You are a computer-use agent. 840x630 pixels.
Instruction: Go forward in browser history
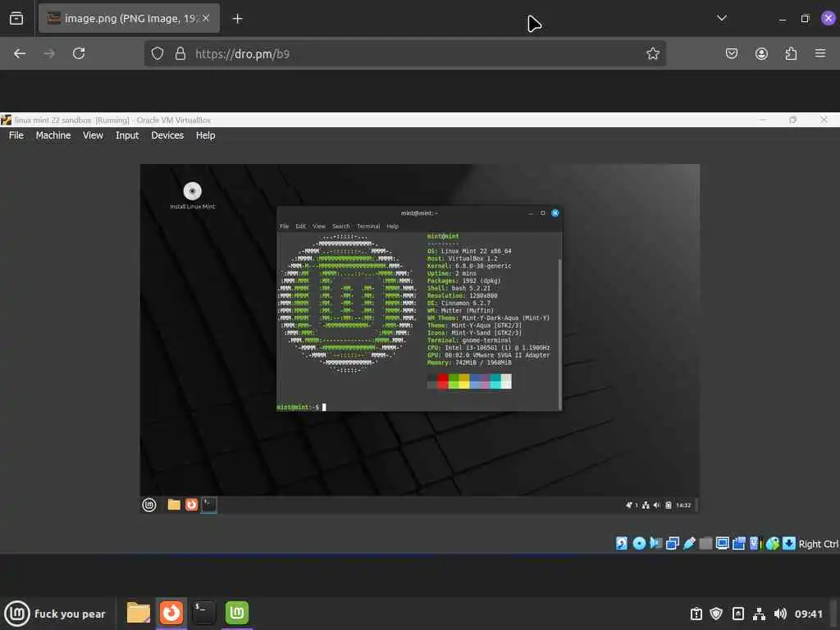[48, 53]
